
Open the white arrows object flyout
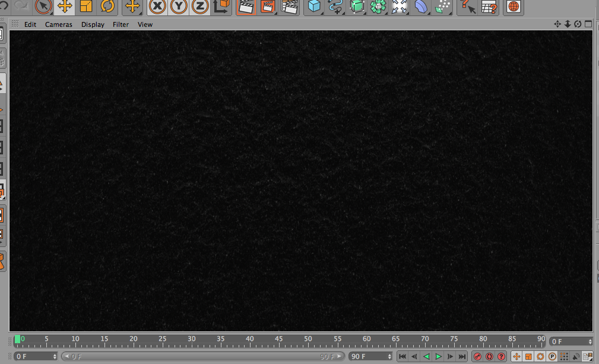[x=400, y=7]
